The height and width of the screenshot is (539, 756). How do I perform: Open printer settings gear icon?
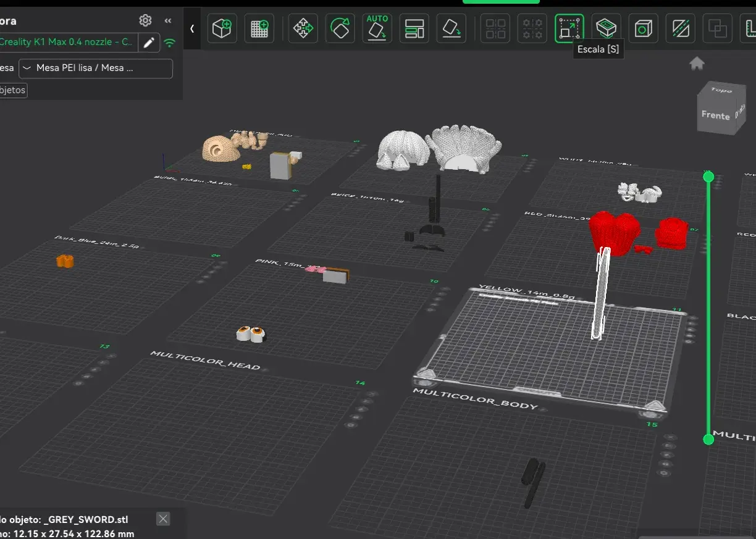click(146, 20)
